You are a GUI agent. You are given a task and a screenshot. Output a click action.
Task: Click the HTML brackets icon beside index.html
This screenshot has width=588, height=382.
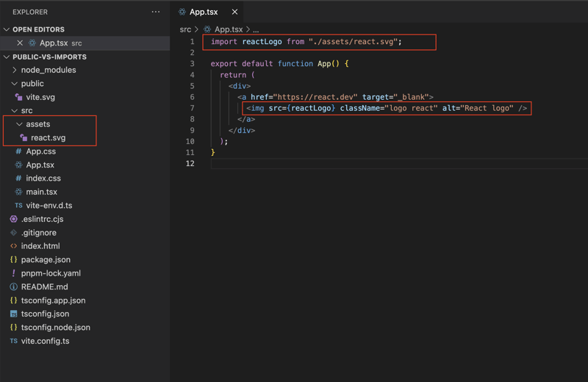click(x=13, y=246)
